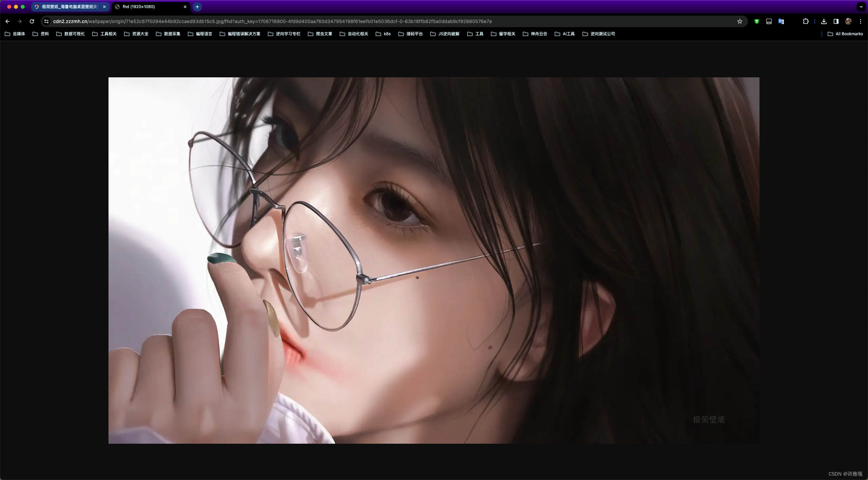Bookmark this page with the star icon
868x480 pixels.
pos(740,21)
